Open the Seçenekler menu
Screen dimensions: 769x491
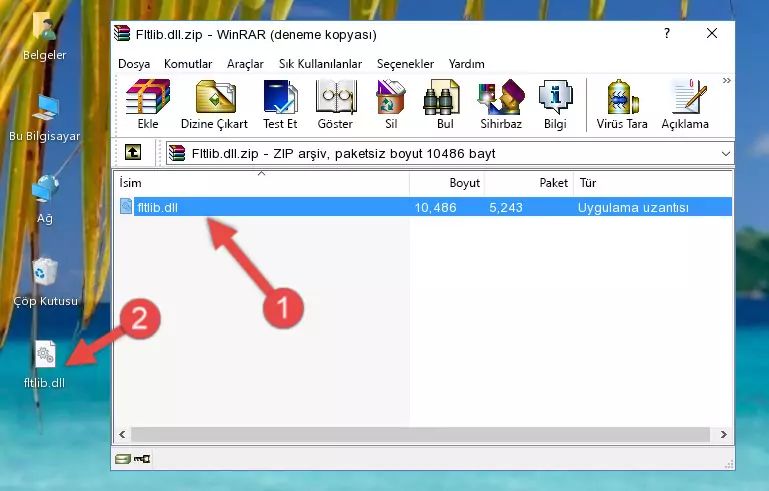click(x=405, y=64)
